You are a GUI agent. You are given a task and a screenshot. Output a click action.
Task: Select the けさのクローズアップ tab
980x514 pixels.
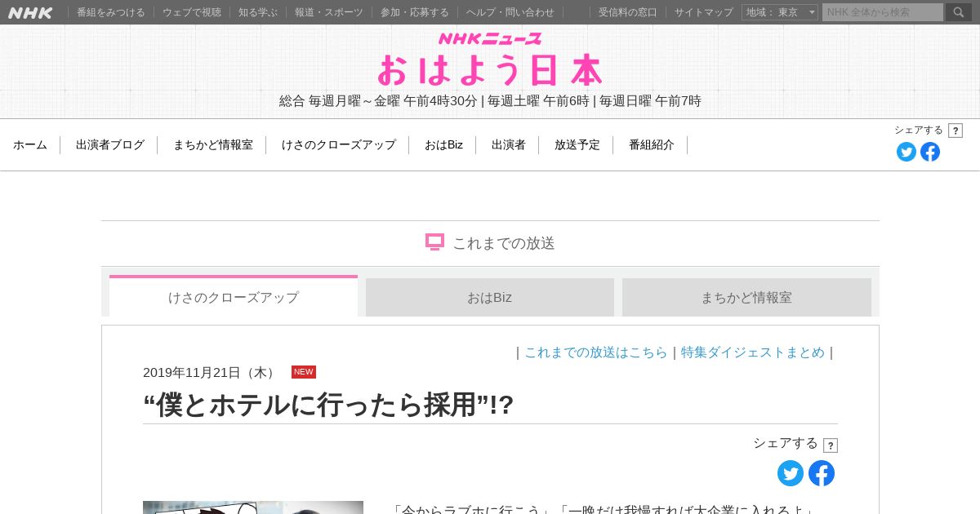click(234, 296)
